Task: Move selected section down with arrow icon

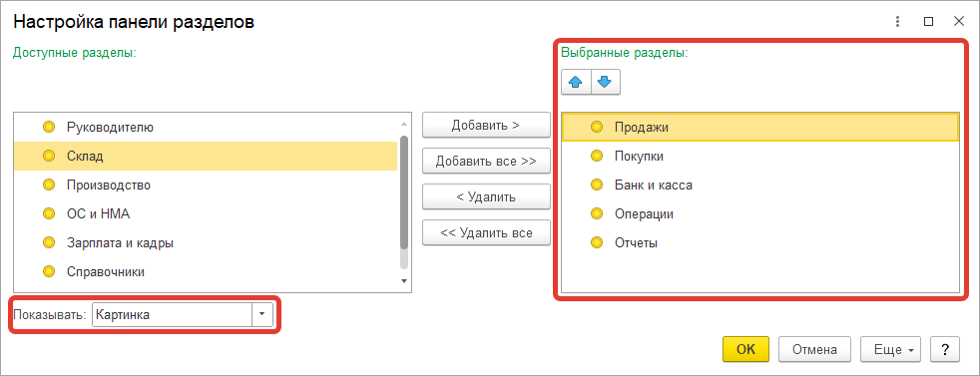Action: [x=606, y=82]
